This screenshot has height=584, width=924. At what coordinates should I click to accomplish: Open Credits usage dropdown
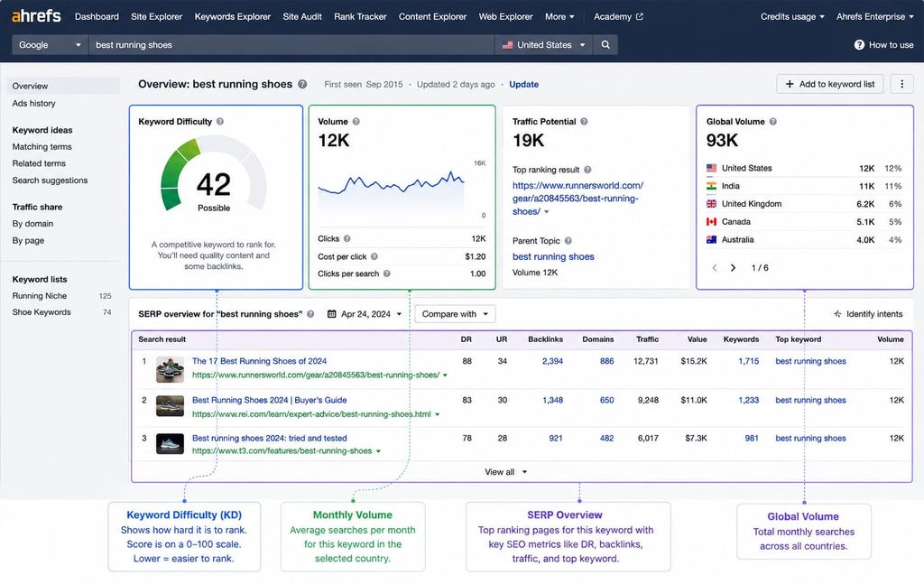point(792,16)
